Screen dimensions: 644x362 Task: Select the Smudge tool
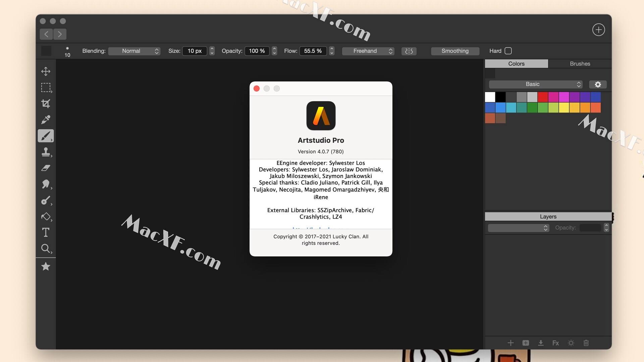coord(46,184)
